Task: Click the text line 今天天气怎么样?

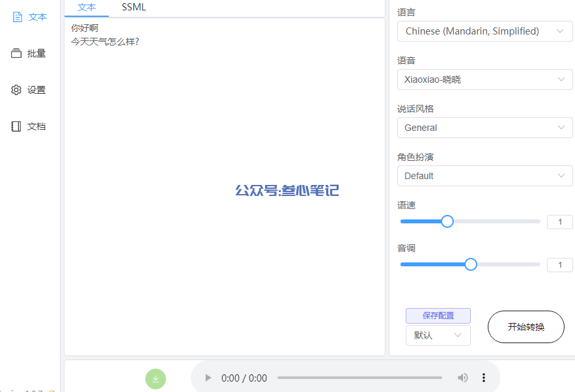Action: [105, 42]
